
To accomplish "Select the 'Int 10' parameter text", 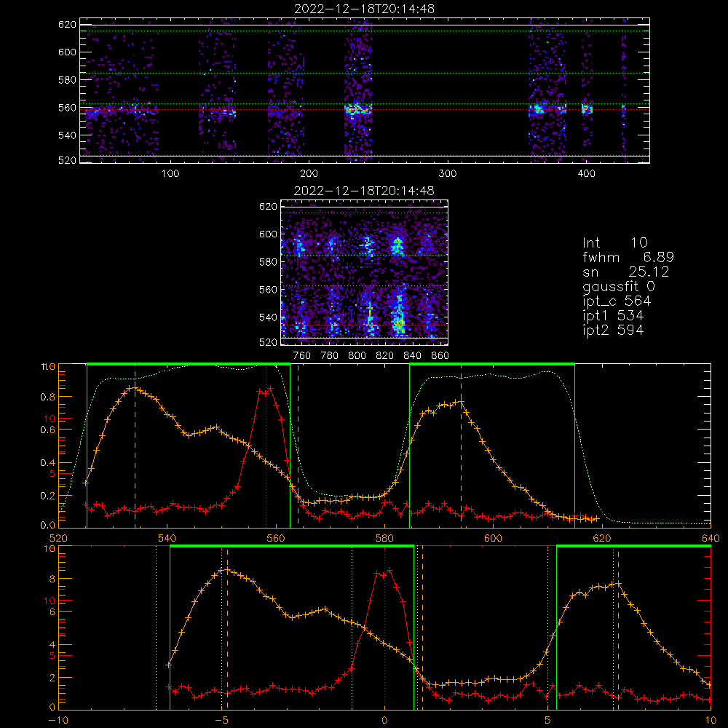I will coord(614,243).
